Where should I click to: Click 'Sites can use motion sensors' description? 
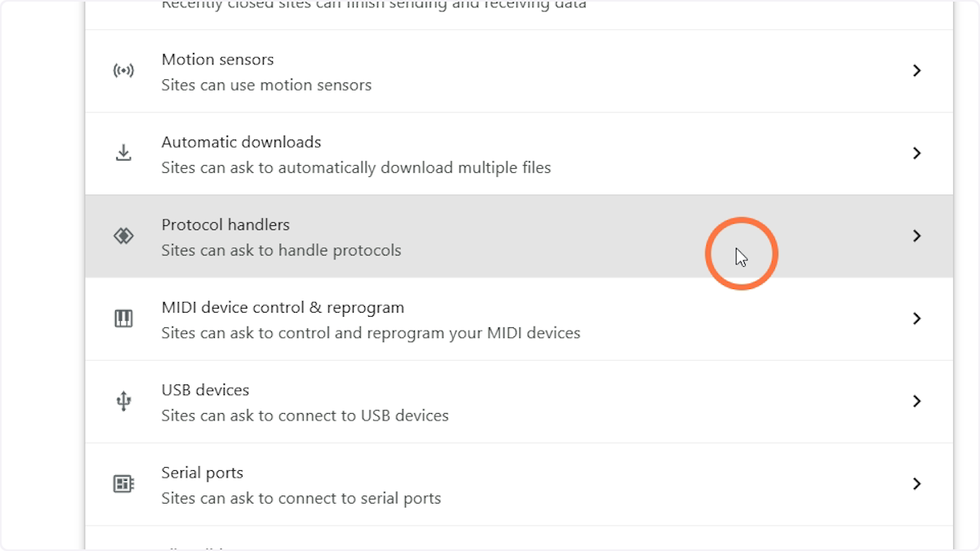[266, 85]
